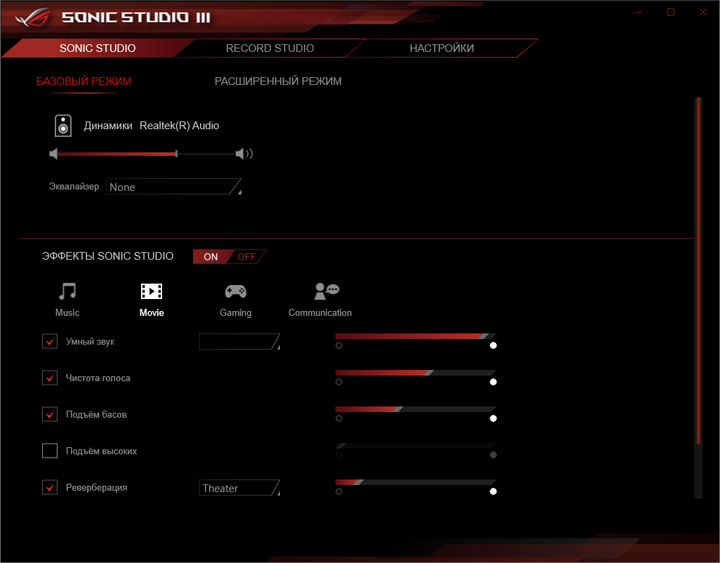Image resolution: width=720 pixels, height=563 pixels.
Task: Disable the Подъём басов checkbox
Action: [x=50, y=414]
